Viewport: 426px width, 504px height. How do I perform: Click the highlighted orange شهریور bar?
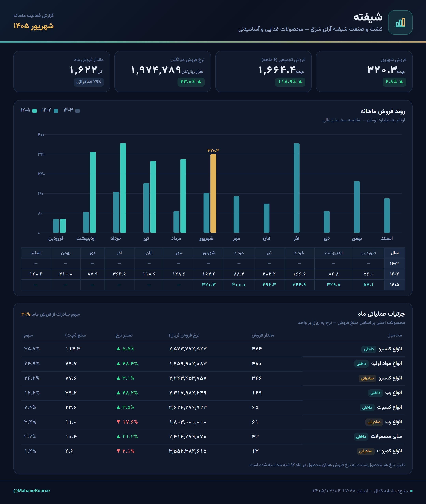[213, 193]
